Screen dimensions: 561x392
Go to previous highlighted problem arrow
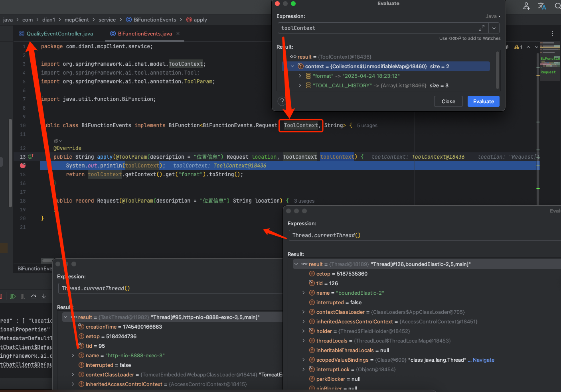(x=528, y=47)
